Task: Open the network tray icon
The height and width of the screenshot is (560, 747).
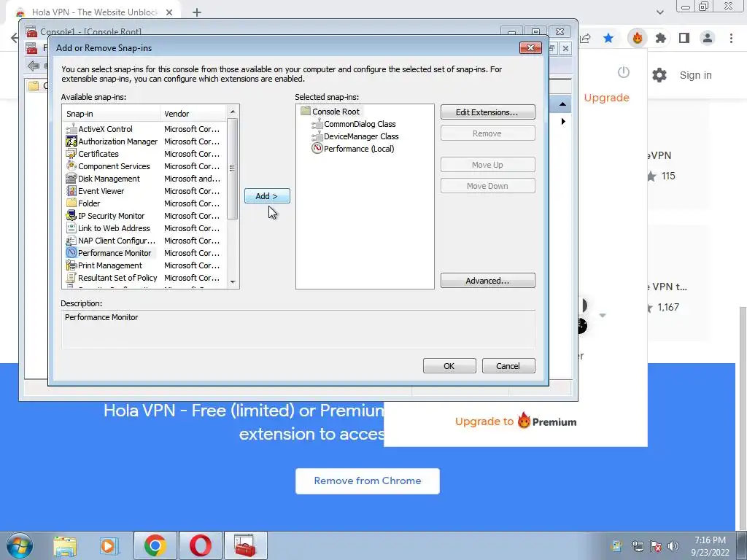Action: [x=638, y=546]
